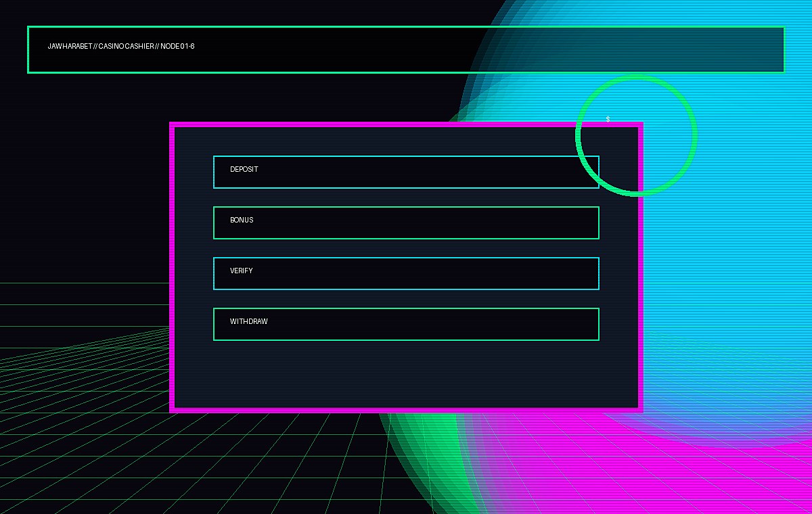Select the BONUS option
Image resolution: width=812 pixels, height=514 pixels.
[x=406, y=223]
